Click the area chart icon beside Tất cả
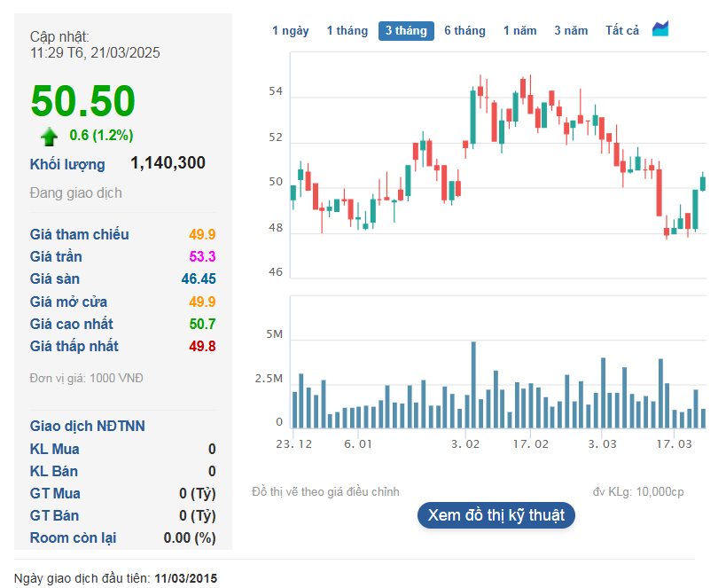The image size is (718, 588). coord(660,29)
